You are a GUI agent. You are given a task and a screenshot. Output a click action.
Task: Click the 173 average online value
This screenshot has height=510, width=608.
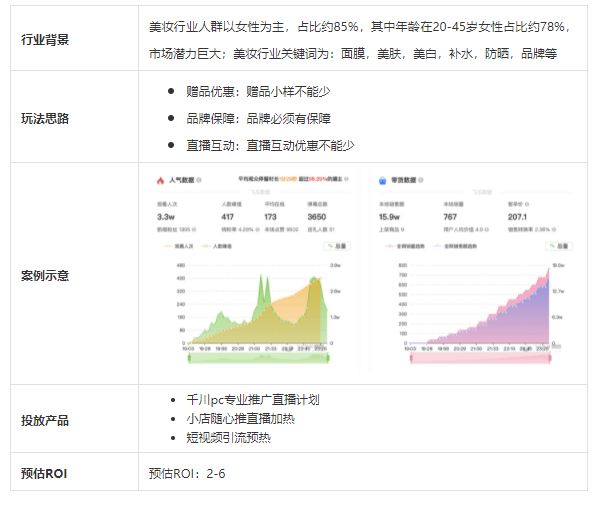(x=270, y=217)
